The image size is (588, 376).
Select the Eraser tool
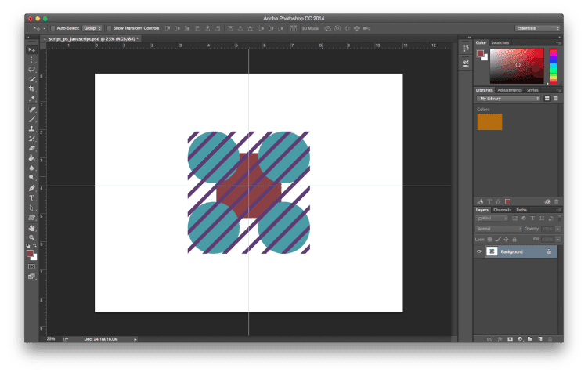click(31, 149)
